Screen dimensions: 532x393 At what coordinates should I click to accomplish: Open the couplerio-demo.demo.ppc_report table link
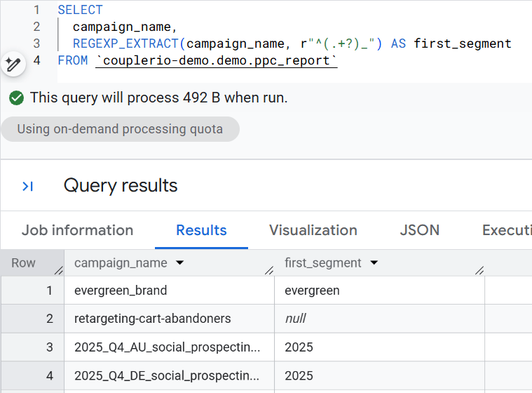pos(217,60)
